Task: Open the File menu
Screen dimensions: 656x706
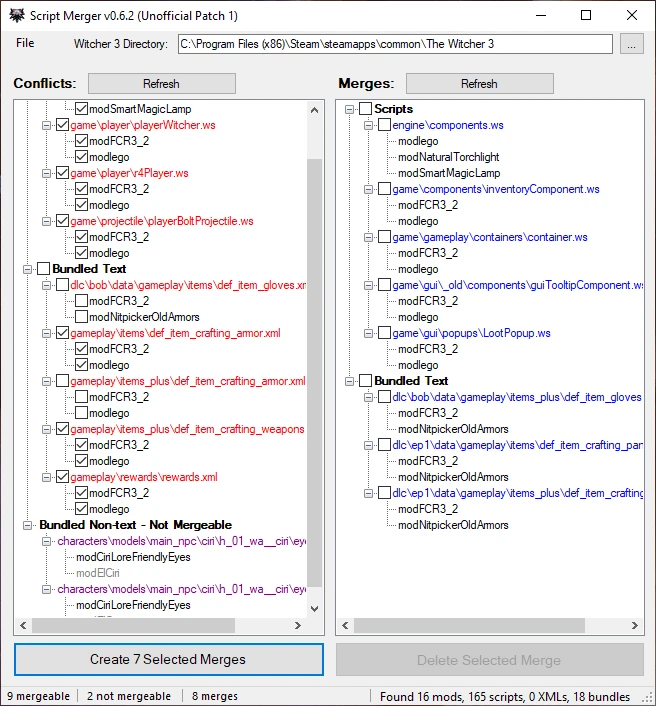Action: pos(25,43)
